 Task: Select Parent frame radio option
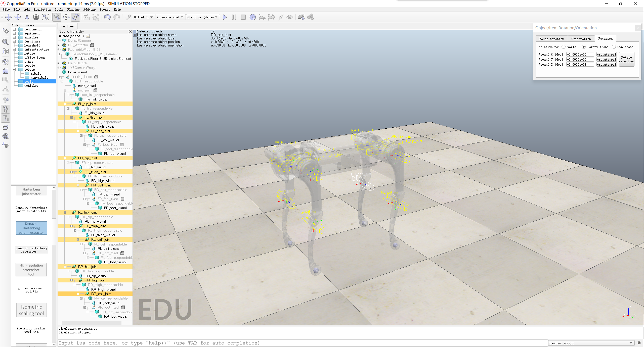point(584,47)
